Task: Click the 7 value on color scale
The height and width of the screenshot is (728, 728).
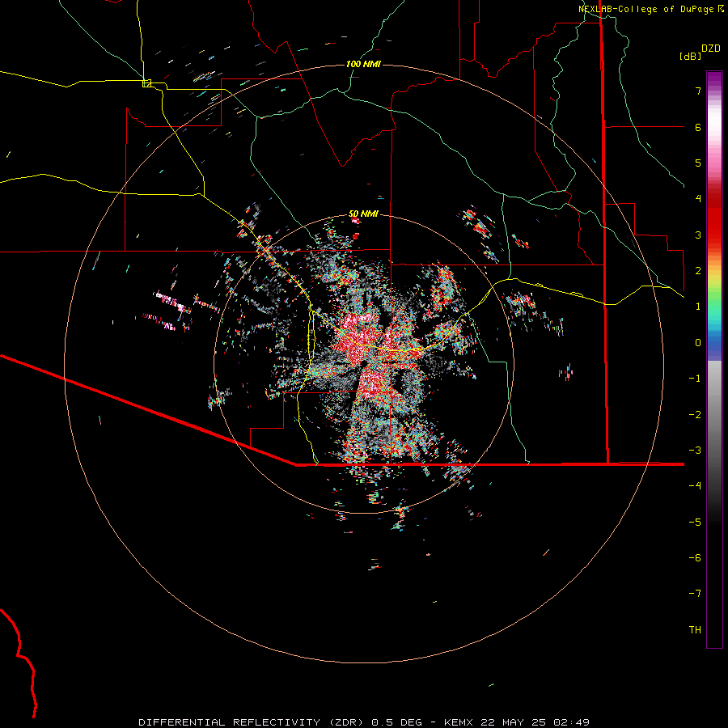Action: click(698, 91)
